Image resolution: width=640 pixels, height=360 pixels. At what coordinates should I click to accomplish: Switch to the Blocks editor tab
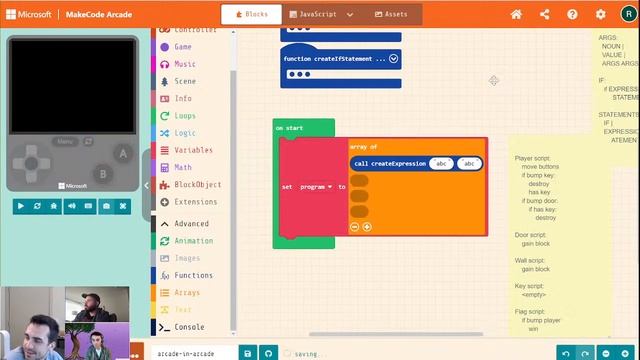(x=251, y=14)
